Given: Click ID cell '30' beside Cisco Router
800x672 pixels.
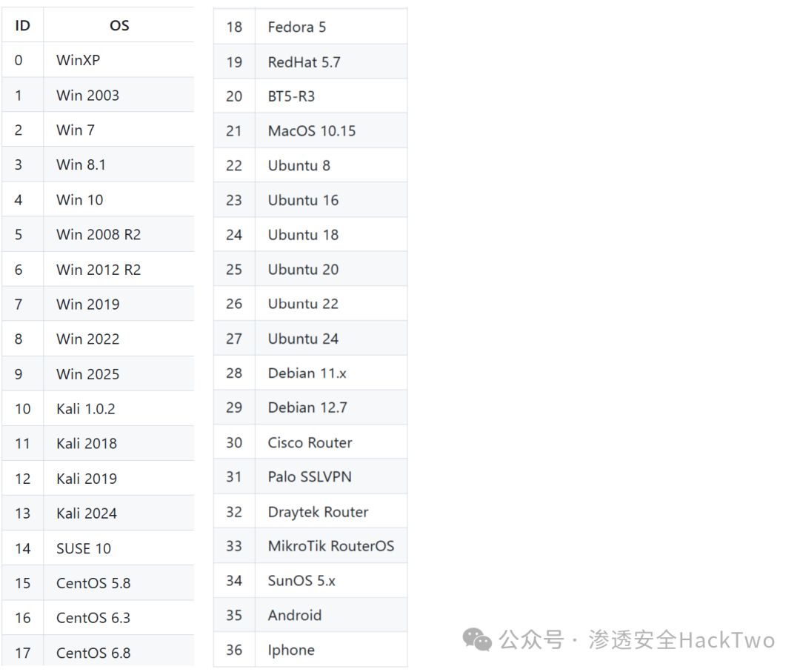Looking at the screenshot, I should click(x=234, y=443).
